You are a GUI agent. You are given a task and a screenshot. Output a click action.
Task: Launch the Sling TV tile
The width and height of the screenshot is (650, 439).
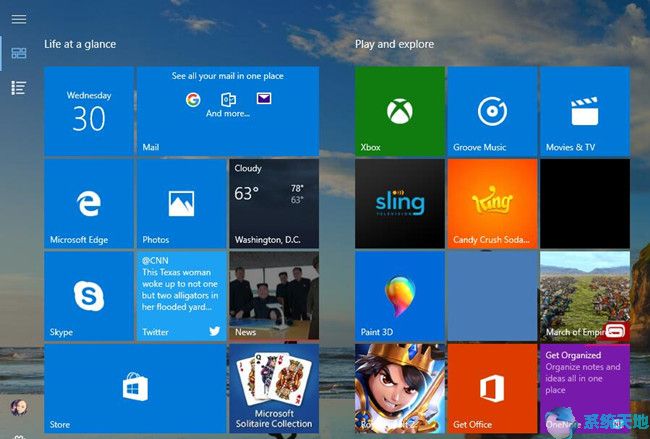point(400,204)
